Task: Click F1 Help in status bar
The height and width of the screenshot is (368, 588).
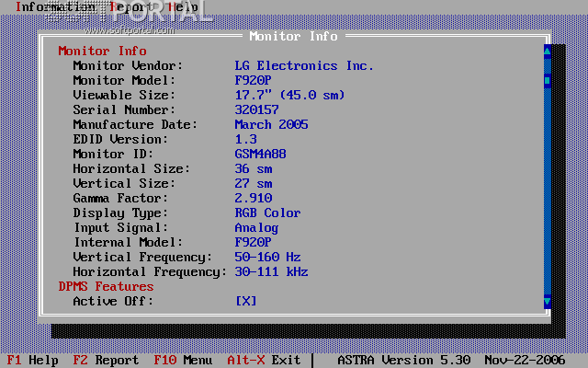Action: tap(33, 360)
